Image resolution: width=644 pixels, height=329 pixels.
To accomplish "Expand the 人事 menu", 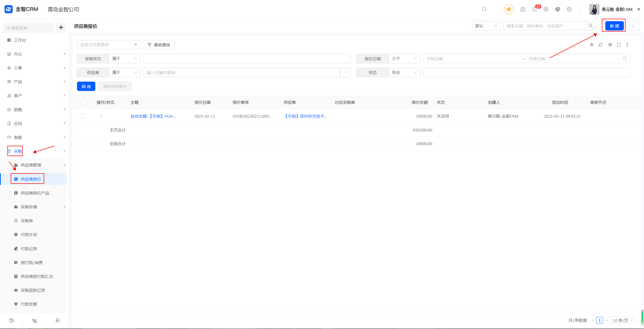I will pyautogui.click(x=33, y=68).
